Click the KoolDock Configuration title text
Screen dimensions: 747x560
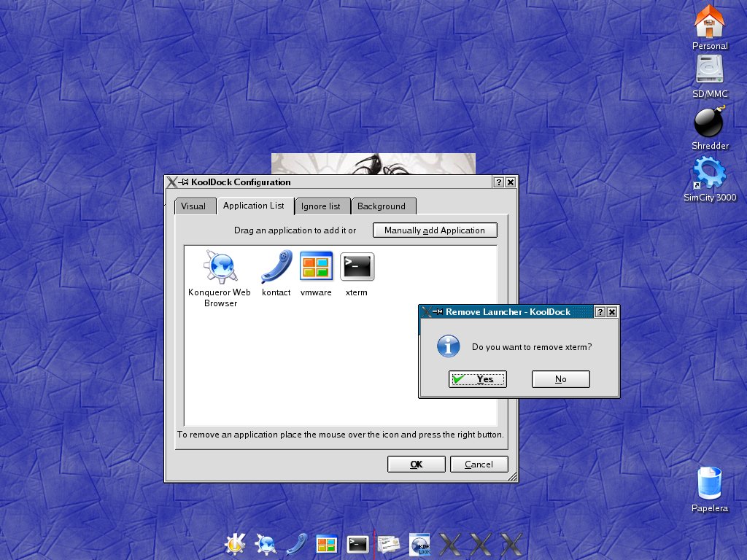click(x=241, y=182)
